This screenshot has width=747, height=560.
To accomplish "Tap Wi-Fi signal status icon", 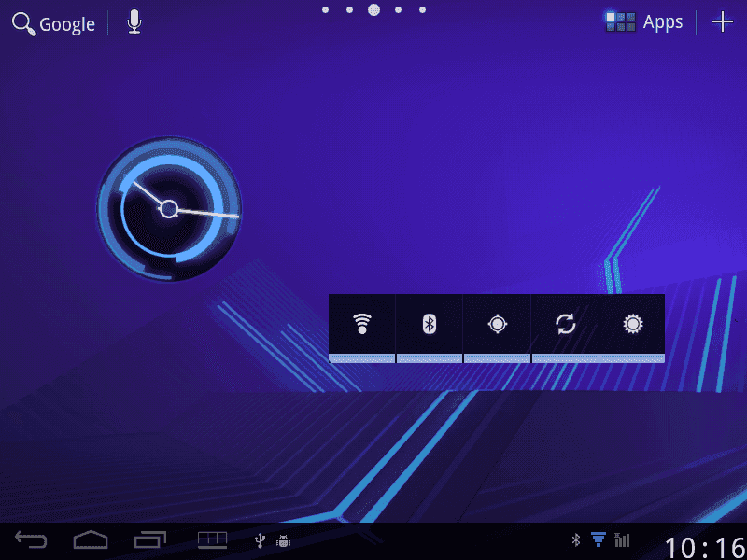I will tap(599, 539).
